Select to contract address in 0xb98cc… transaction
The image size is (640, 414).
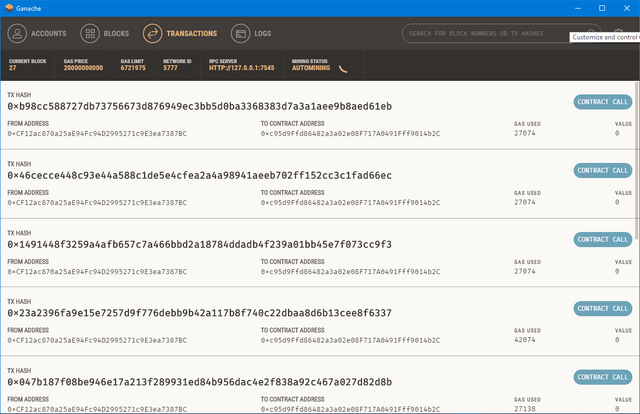351,134
